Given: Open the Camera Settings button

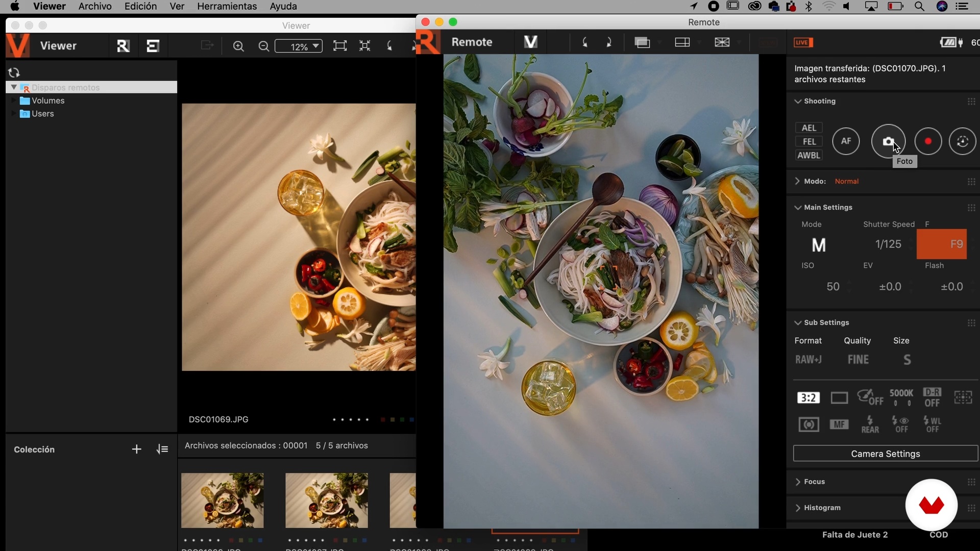Looking at the screenshot, I should tap(886, 454).
